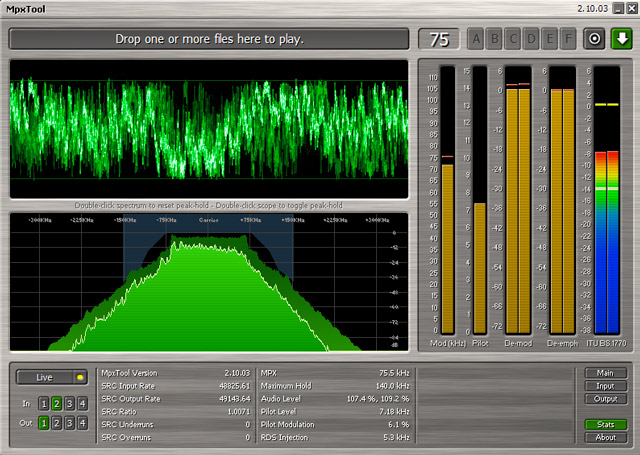Viewport: 640px width, 455px height.
Task: Select preset C
Action: pos(513,39)
